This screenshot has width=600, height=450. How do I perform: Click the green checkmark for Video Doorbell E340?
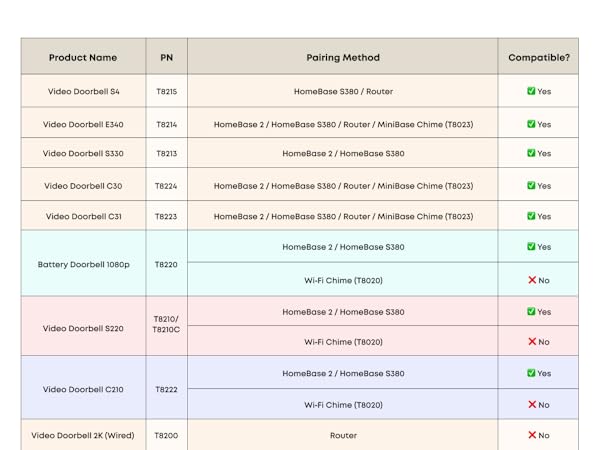pos(531,124)
